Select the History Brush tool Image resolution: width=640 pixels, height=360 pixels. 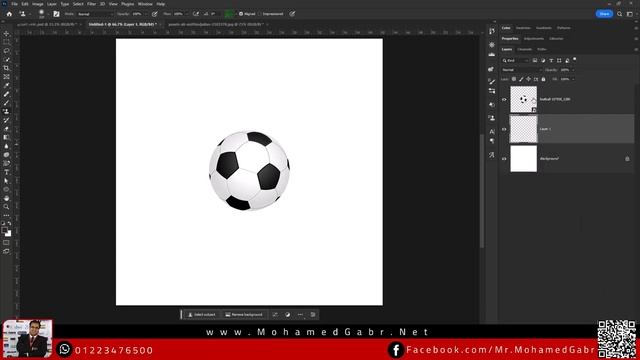point(6,120)
